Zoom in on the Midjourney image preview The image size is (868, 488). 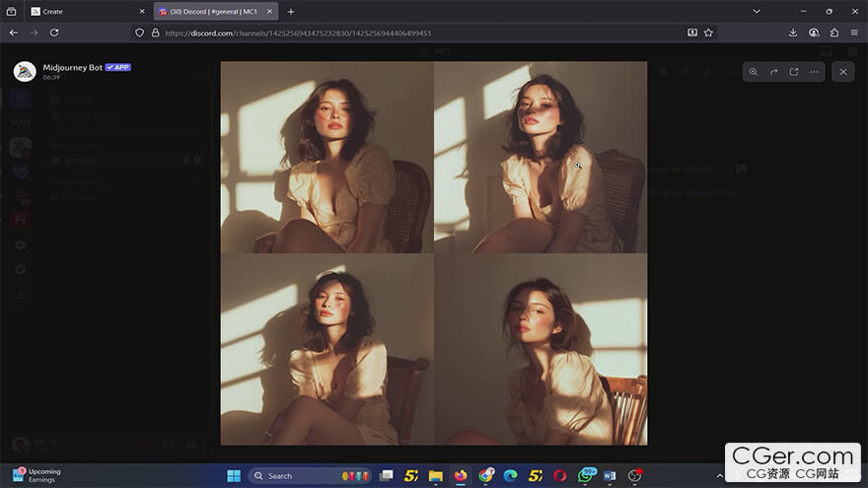pos(754,72)
